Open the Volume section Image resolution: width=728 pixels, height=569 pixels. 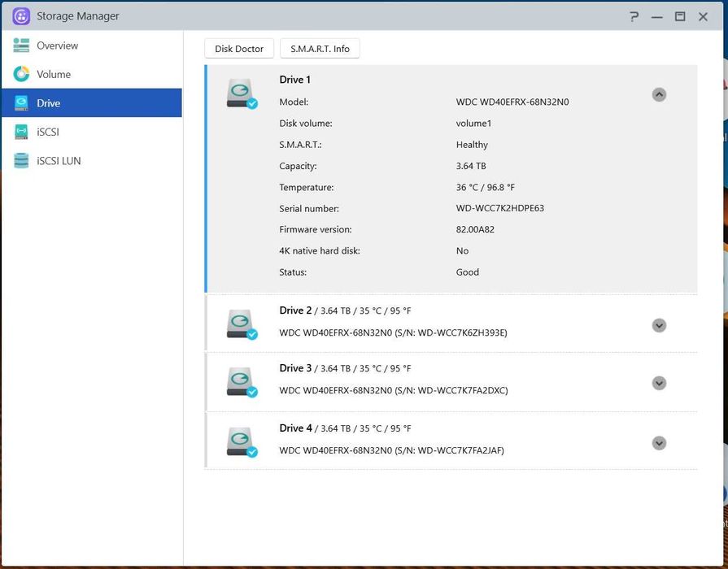tap(54, 74)
